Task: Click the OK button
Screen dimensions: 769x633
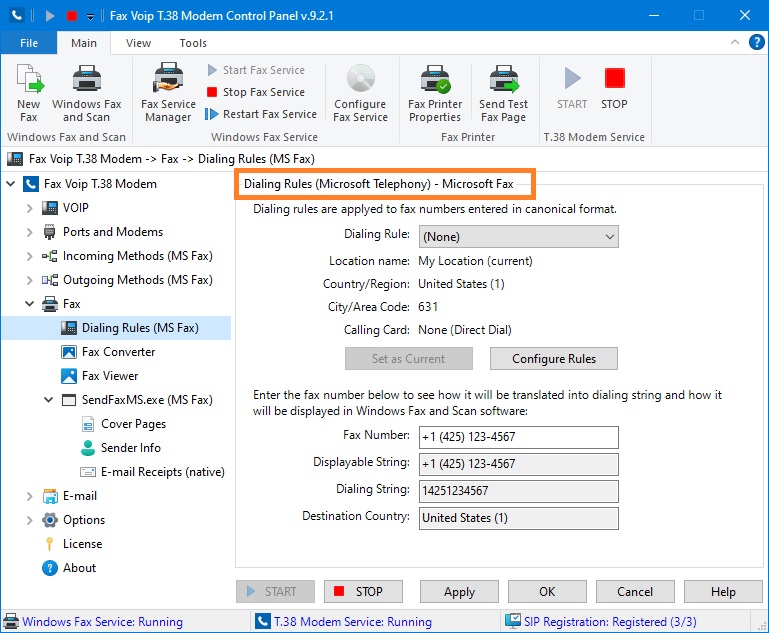Action: (547, 591)
